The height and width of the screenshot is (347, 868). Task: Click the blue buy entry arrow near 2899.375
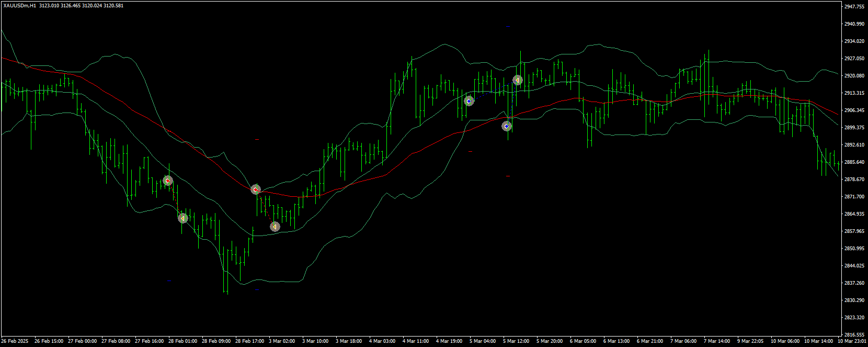tap(507, 126)
